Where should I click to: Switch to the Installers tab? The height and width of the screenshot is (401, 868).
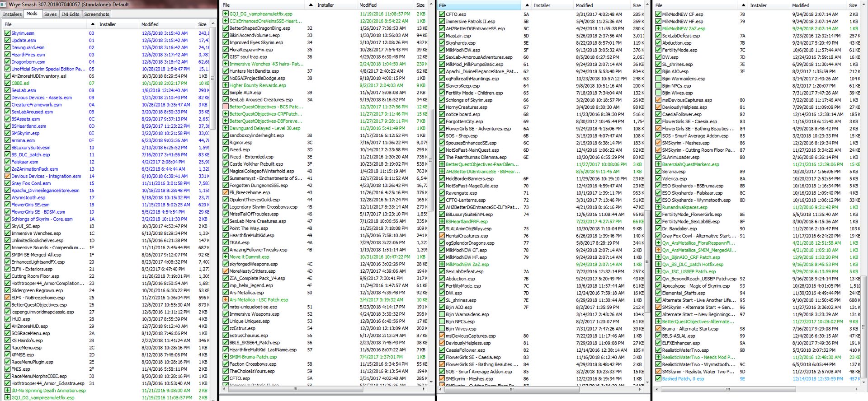12,14
